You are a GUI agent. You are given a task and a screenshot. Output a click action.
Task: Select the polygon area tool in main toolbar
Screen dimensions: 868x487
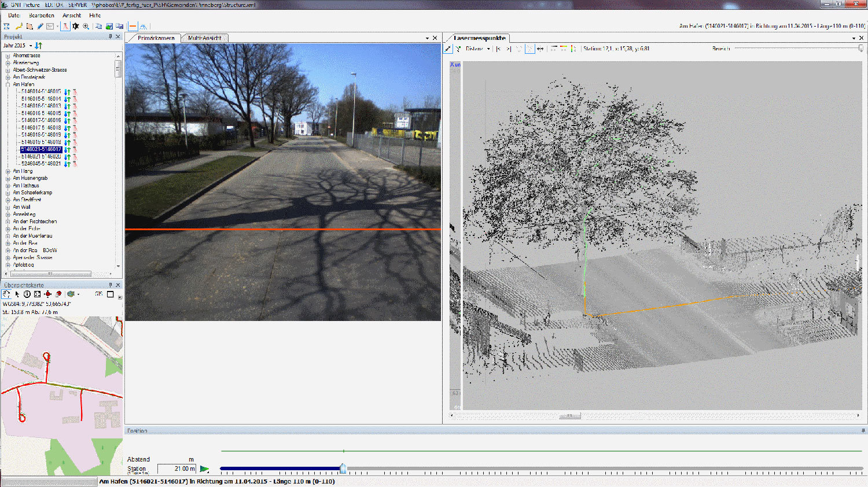click(x=30, y=26)
